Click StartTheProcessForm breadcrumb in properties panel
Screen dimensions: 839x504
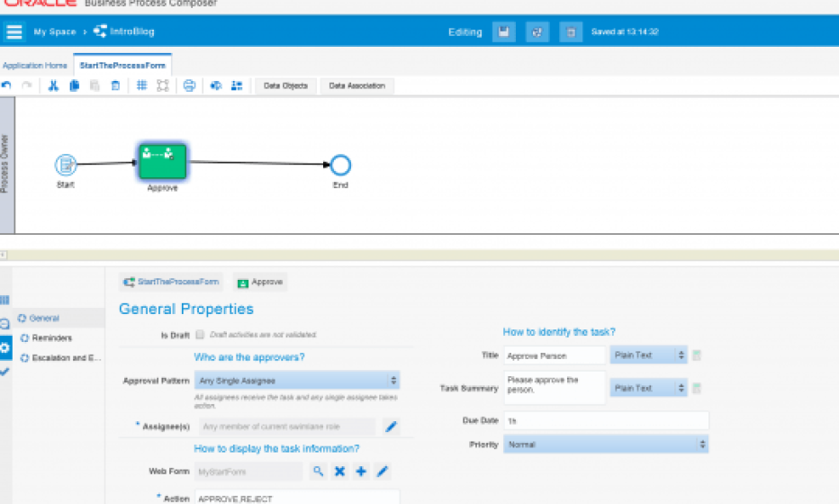(171, 282)
